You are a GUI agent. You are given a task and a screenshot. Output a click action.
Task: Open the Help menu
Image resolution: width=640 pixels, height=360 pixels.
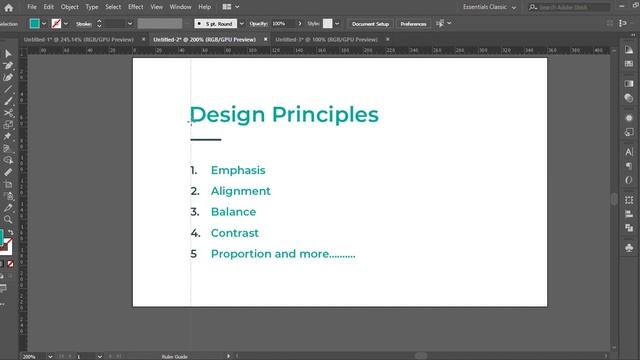(x=204, y=7)
